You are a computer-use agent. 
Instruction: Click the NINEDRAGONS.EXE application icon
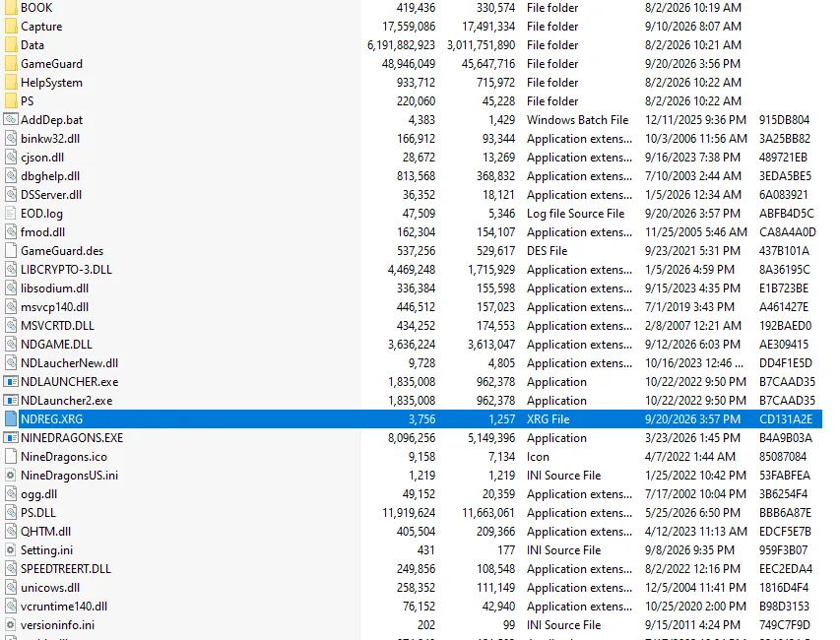click(11, 438)
